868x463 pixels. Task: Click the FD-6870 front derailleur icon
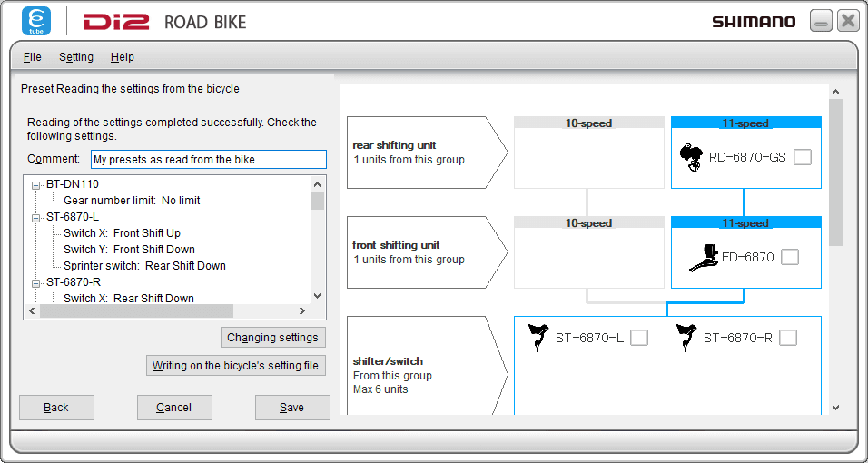click(x=703, y=258)
